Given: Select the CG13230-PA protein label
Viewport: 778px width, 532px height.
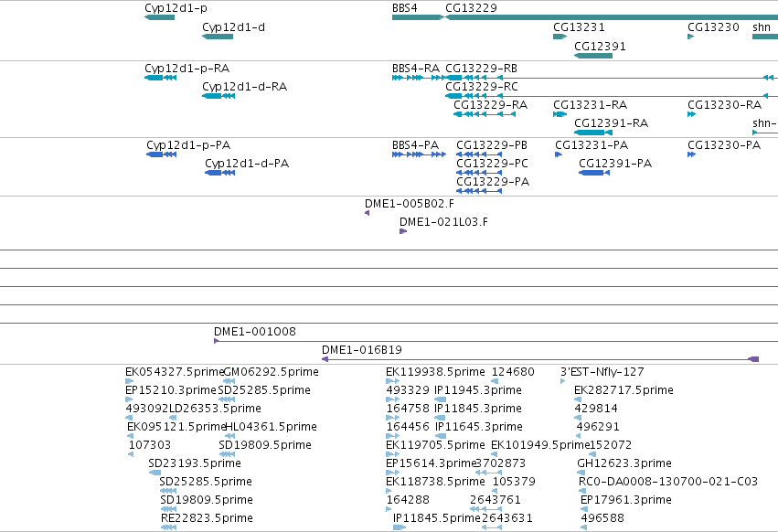Looking at the screenshot, I should pos(724,145).
